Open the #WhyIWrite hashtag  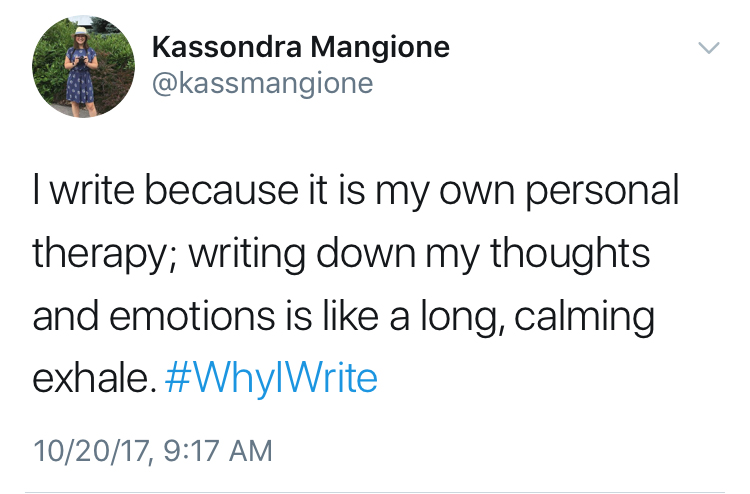pyautogui.click(x=272, y=378)
